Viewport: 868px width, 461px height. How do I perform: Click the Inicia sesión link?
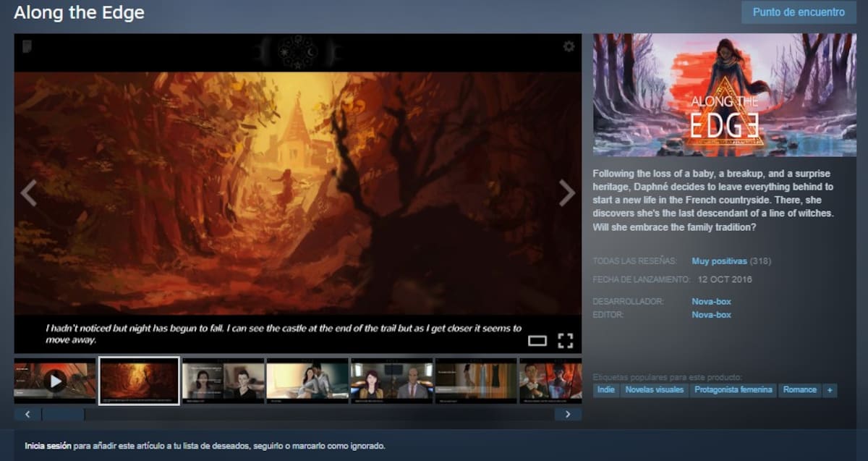pos(48,447)
